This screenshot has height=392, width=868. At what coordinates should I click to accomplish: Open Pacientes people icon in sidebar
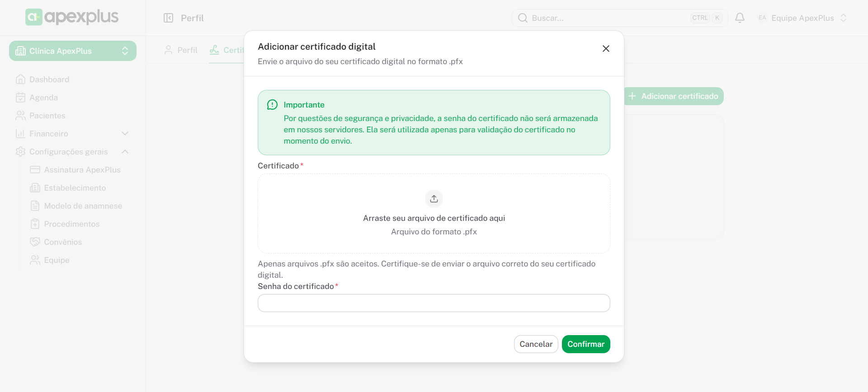tap(20, 116)
